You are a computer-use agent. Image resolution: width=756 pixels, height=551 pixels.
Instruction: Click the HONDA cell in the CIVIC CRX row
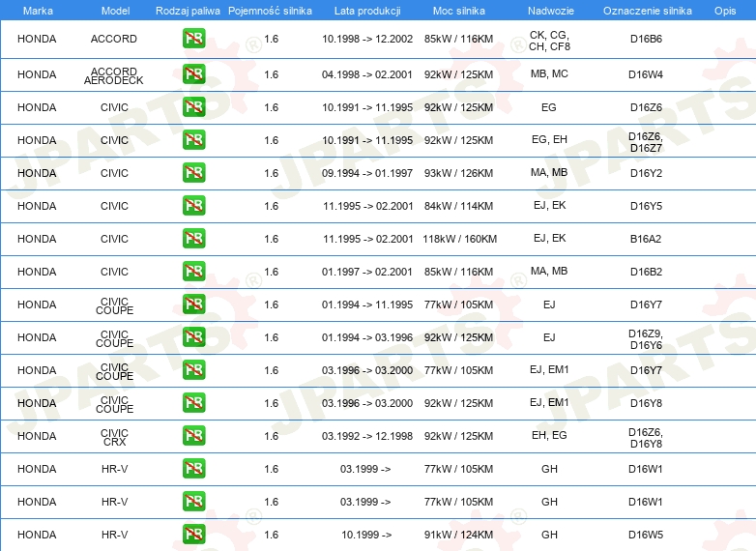(x=37, y=436)
